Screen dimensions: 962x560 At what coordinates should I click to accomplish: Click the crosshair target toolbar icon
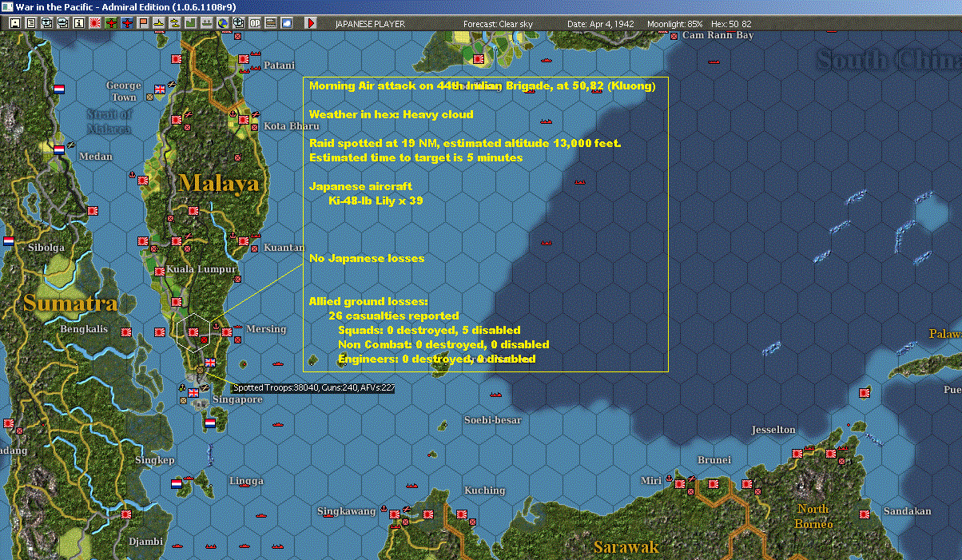(238, 23)
